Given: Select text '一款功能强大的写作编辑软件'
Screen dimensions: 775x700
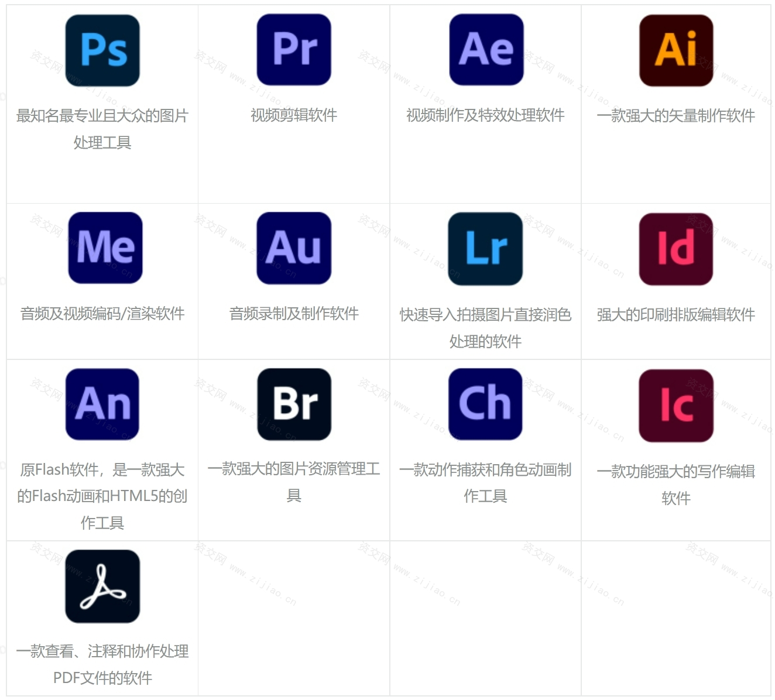Looking at the screenshot, I should coord(676,485).
